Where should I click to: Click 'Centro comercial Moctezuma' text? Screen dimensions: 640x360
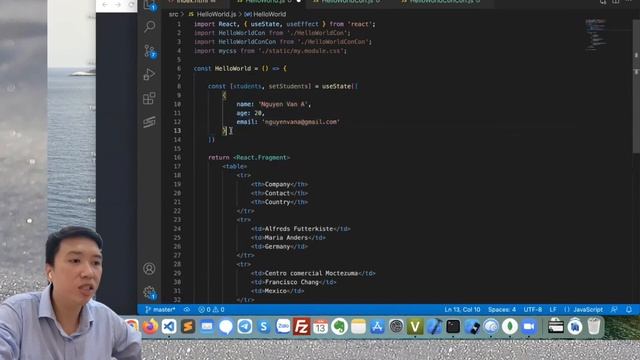311,273
